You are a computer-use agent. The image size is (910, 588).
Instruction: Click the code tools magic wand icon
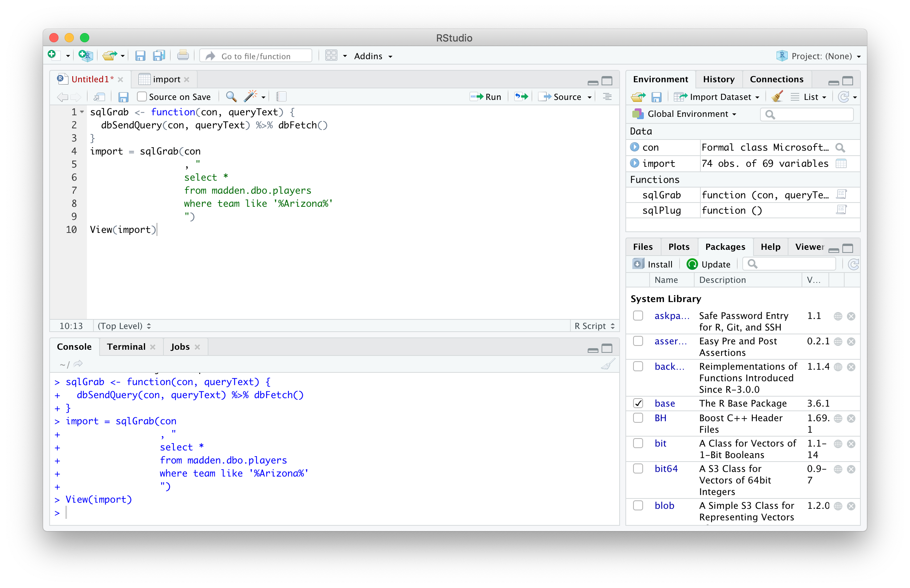click(x=250, y=97)
